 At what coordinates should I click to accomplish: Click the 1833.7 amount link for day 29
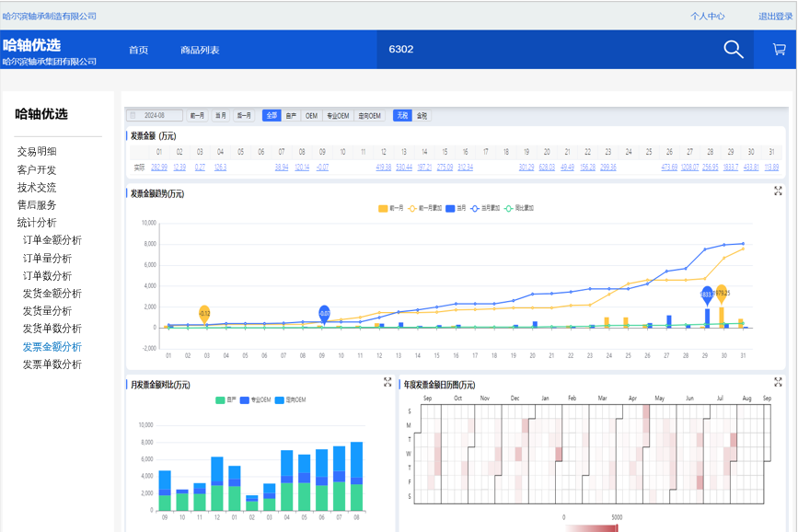(x=730, y=168)
